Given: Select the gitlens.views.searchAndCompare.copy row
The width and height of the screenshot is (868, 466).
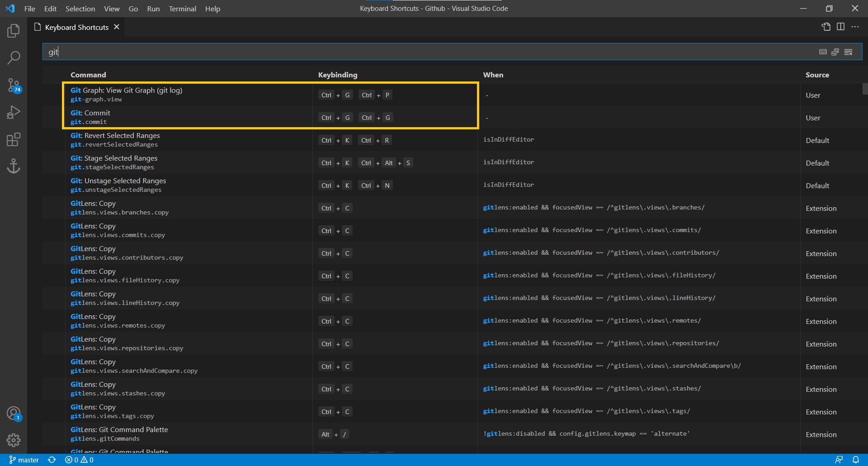Looking at the screenshot, I should [x=452, y=366].
